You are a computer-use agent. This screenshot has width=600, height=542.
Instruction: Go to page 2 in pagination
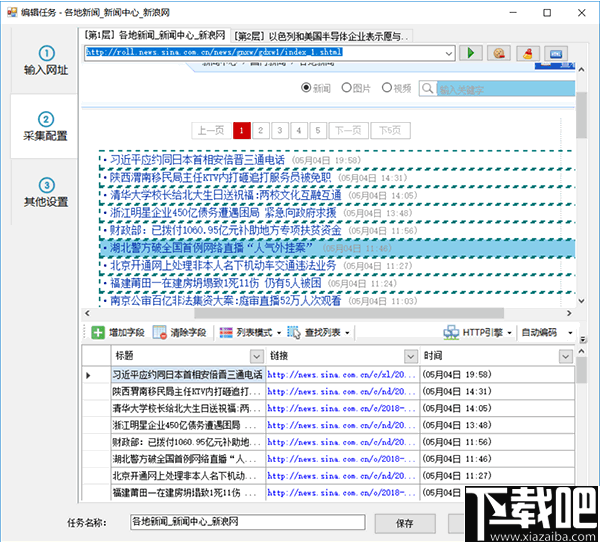pos(261,131)
